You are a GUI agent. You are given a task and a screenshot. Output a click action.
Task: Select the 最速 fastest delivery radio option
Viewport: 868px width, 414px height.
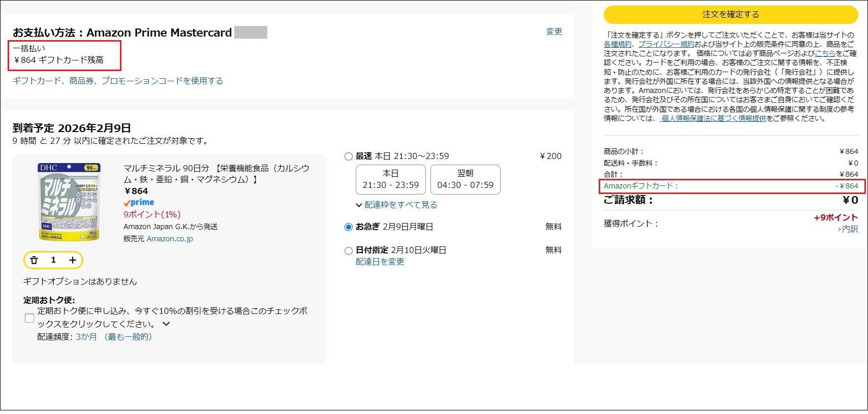click(349, 156)
